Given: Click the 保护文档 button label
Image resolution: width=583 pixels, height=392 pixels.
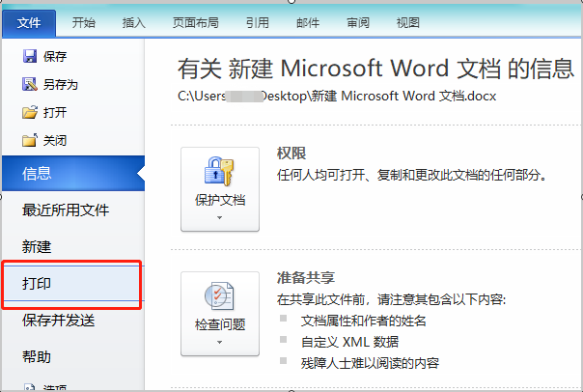Looking at the screenshot, I should click(x=220, y=200).
